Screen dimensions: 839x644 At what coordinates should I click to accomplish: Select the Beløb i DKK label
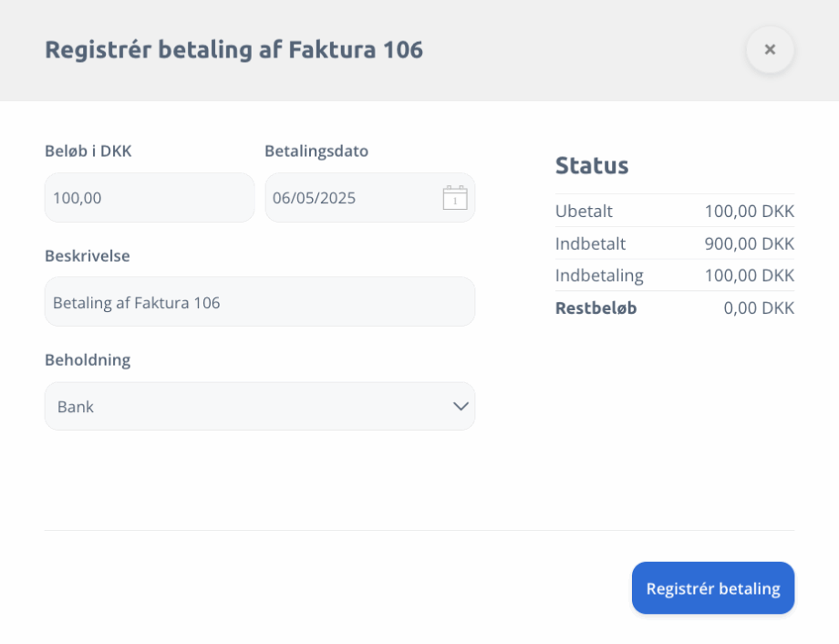pos(88,151)
